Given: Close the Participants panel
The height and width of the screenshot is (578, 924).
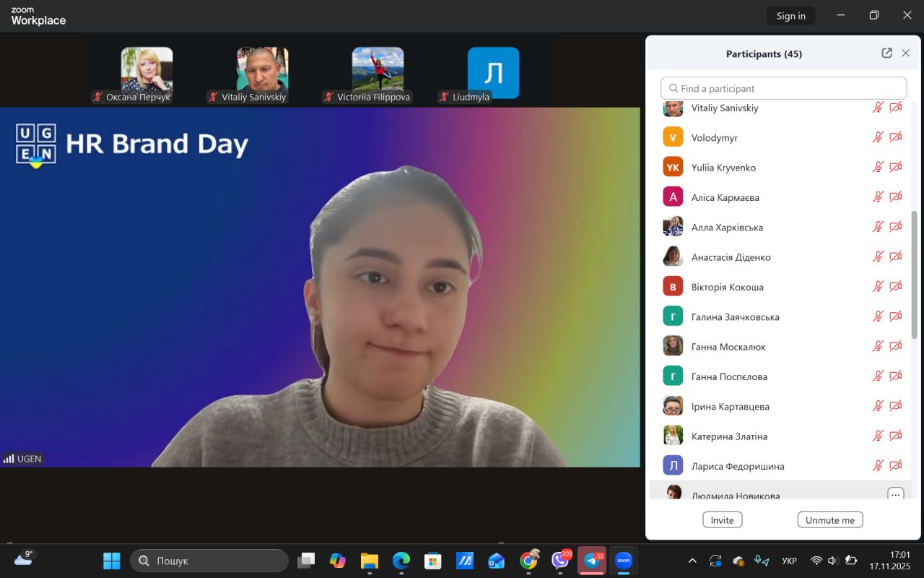Looking at the screenshot, I should tap(905, 53).
